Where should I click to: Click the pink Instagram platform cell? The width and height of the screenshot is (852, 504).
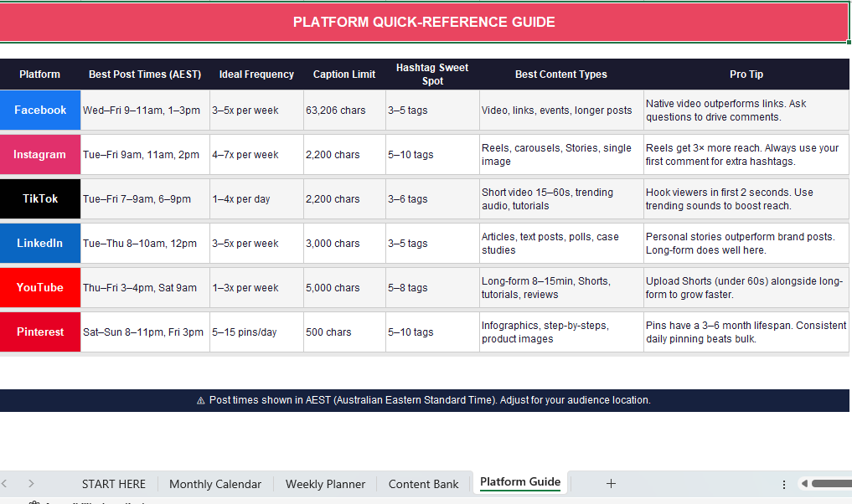point(40,155)
